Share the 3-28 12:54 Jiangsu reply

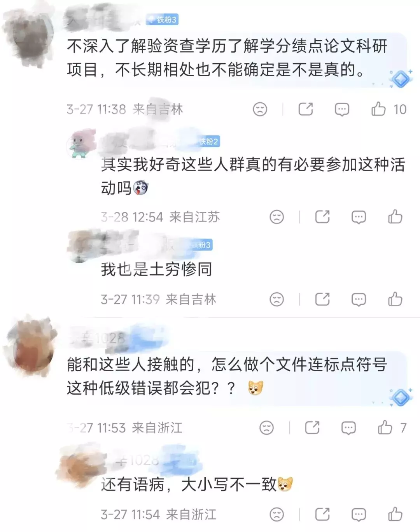pyautogui.click(x=322, y=217)
